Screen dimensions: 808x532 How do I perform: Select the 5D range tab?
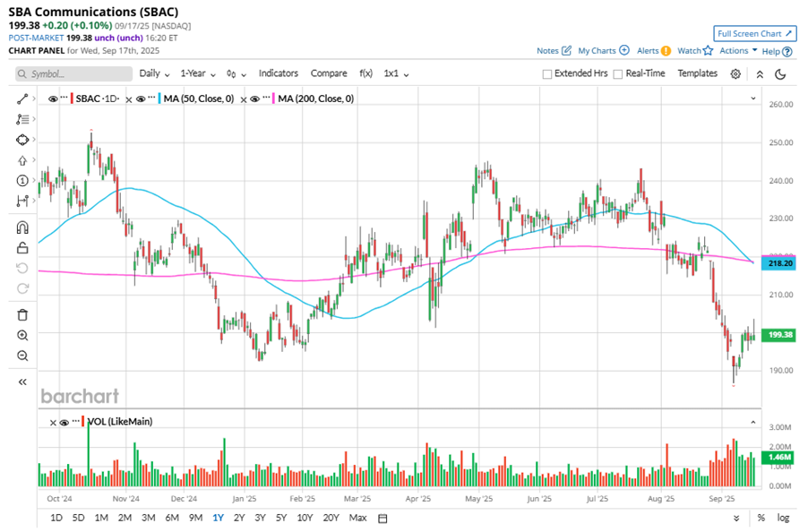point(78,518)
